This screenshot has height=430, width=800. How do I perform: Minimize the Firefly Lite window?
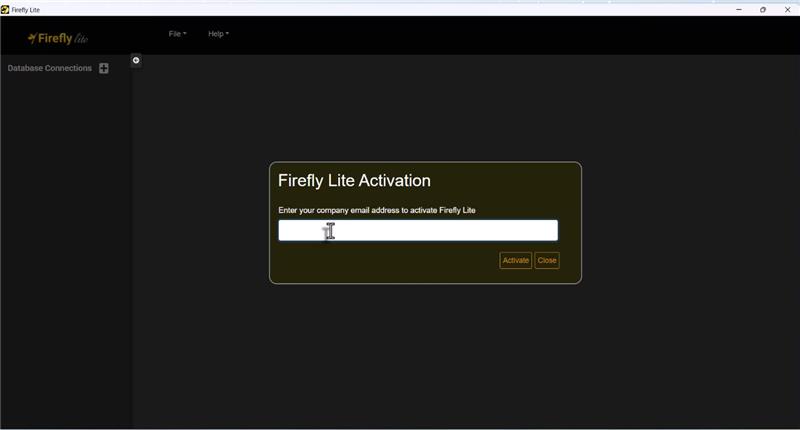point(739,9)
